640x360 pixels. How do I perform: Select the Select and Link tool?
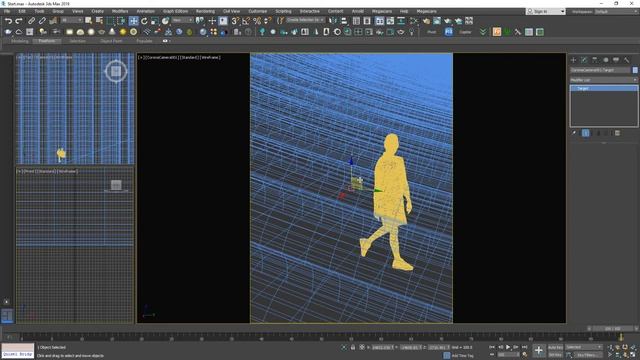click(x=31, y=21)
